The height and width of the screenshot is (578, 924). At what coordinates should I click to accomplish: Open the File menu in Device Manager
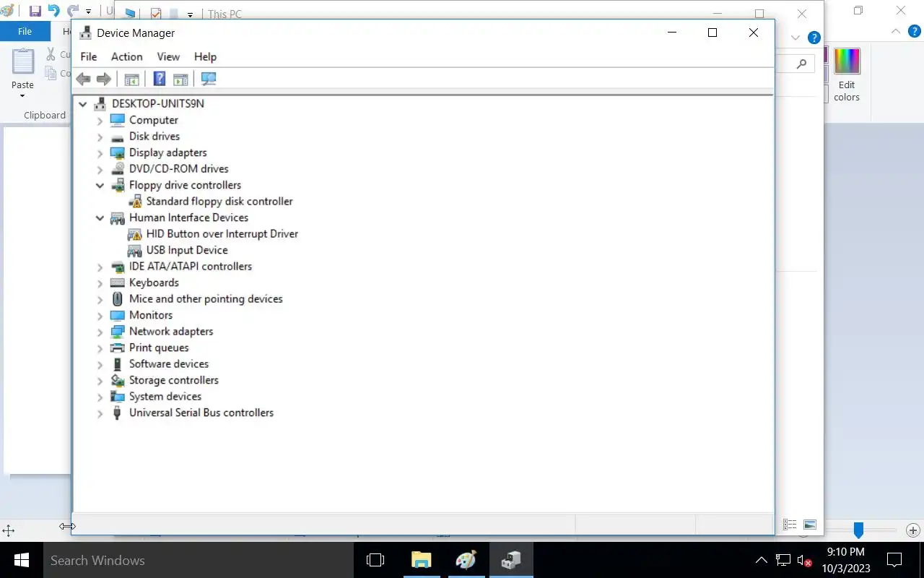click(x=89, y=56)
